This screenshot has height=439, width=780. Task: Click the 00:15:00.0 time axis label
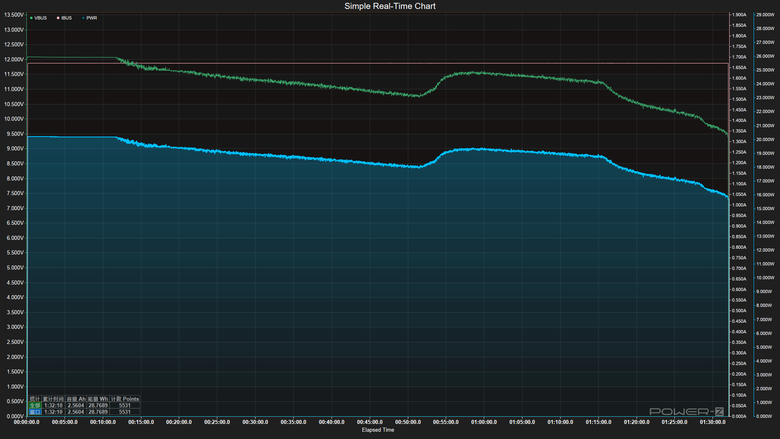pos(141,422)
